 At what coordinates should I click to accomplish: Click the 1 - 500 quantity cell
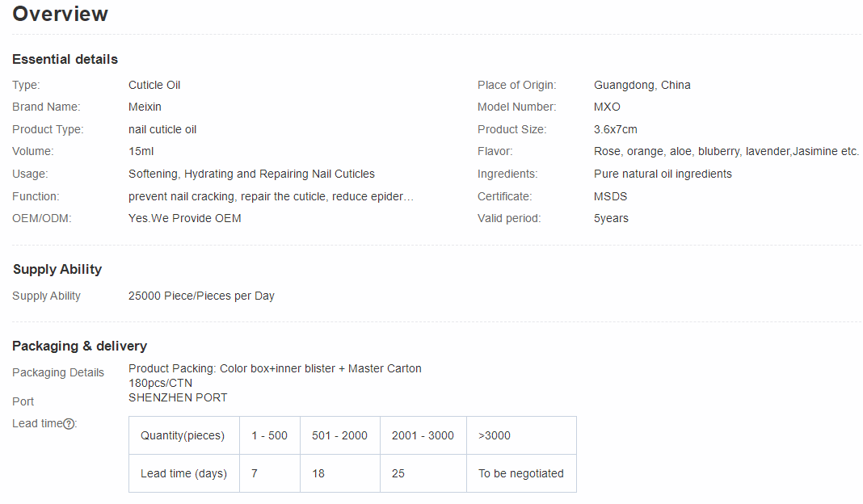coord(269,435)
